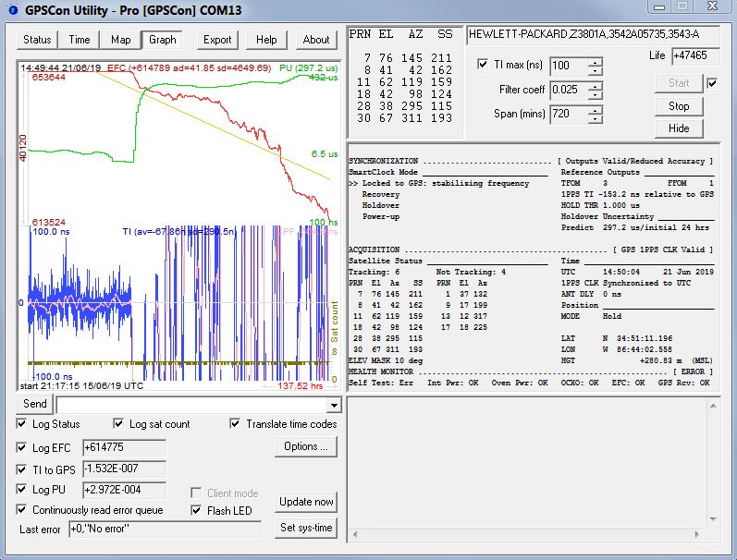Switch to the Status view
The width and height of the screenshot is (737, 560).
point(37,40)
